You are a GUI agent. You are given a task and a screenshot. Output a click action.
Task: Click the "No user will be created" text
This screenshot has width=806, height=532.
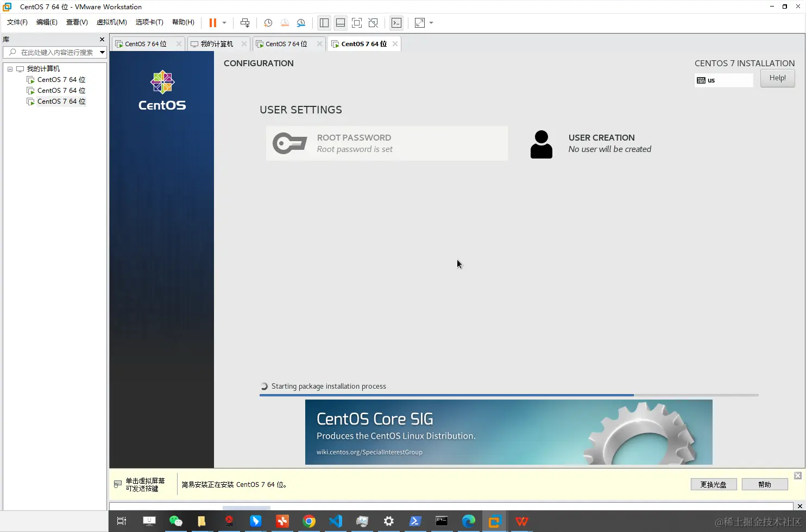point(609,149)
